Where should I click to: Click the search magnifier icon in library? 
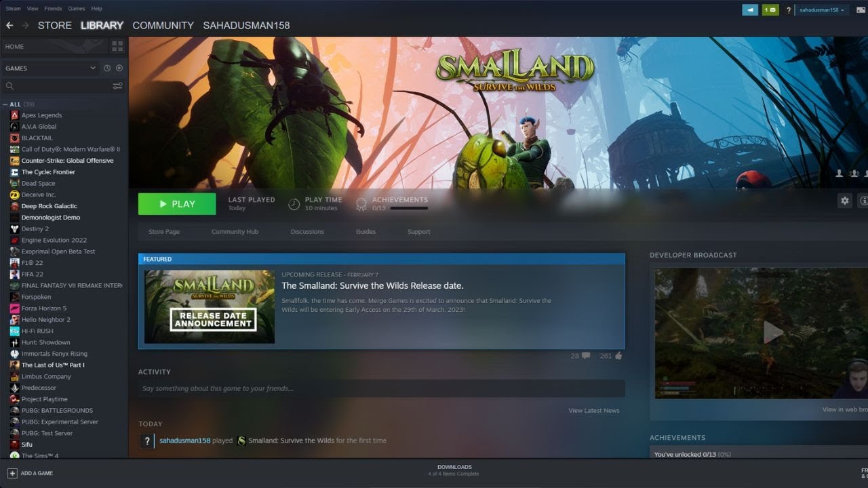click(9, 86)
